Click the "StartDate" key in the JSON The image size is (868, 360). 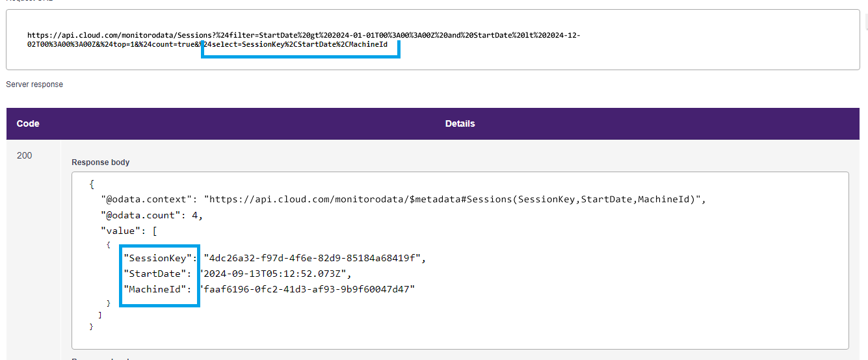click(155, 274)
